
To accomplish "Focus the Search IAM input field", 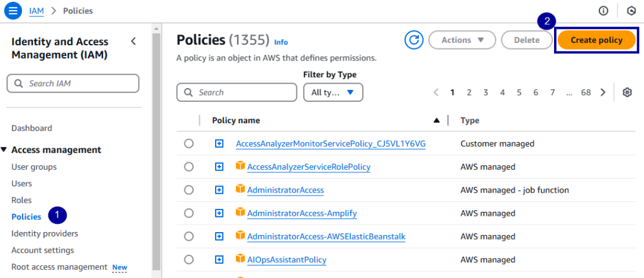I will click(x=73, y=84).
